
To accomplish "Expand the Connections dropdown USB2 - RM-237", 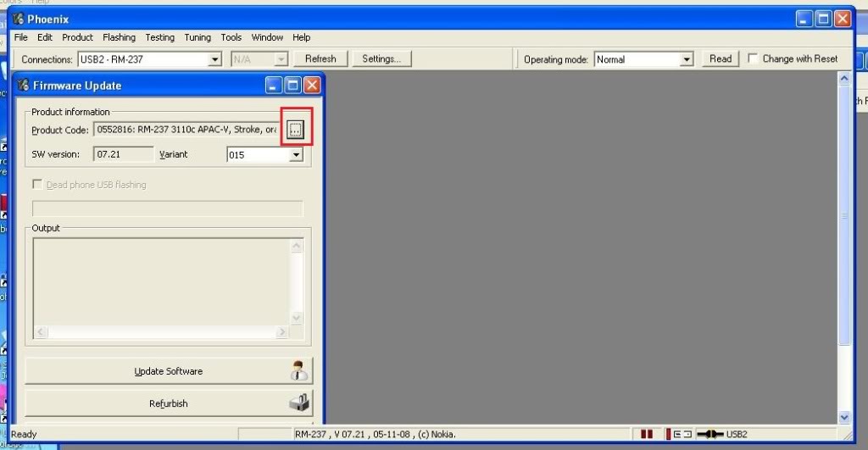I will point(214,59).
